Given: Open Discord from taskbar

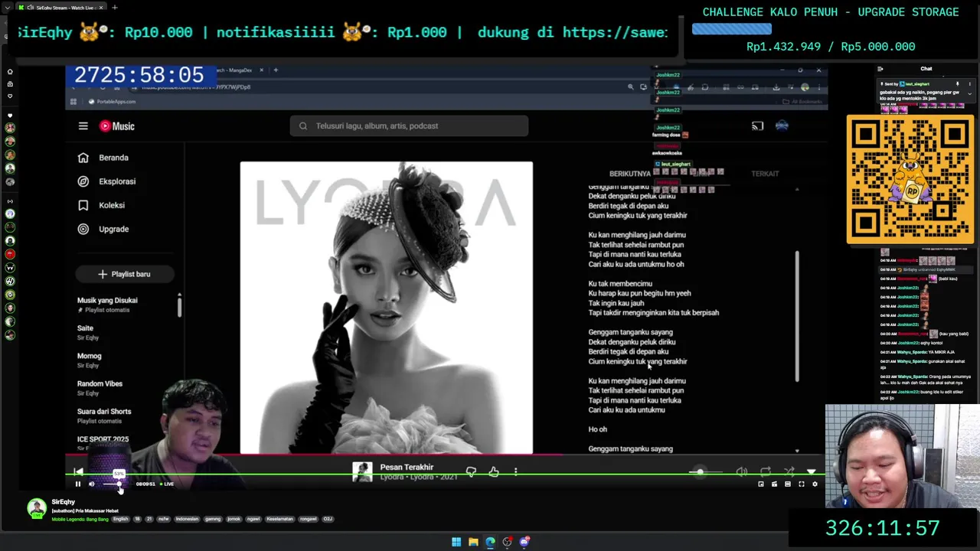Looking at the screenshot, I should point(524,542).
